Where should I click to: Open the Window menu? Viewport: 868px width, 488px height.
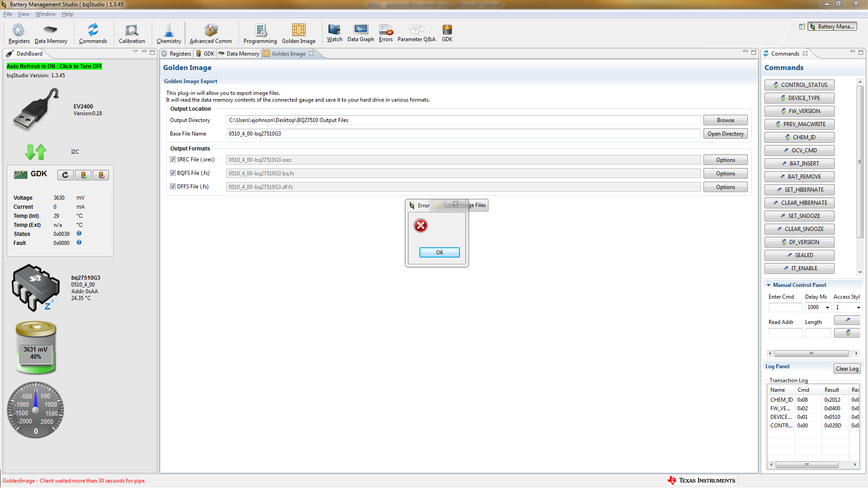pyautogui.click(x=46, y=14)
